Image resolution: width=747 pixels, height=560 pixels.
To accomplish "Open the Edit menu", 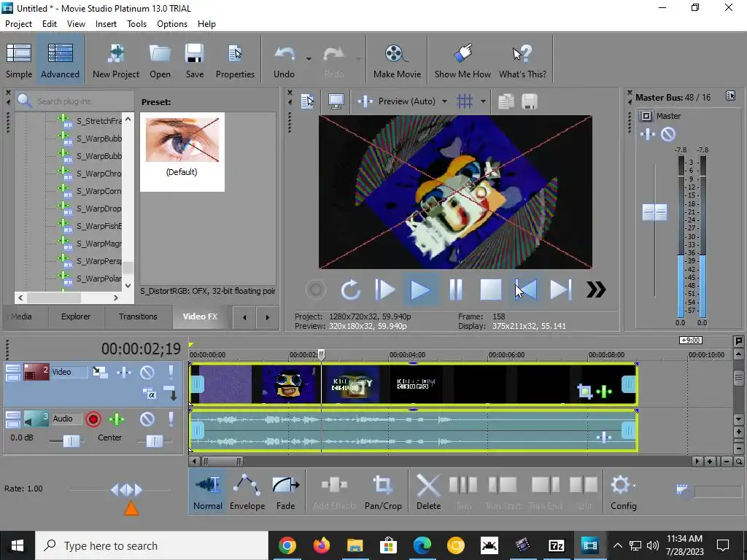I will 50,24.
